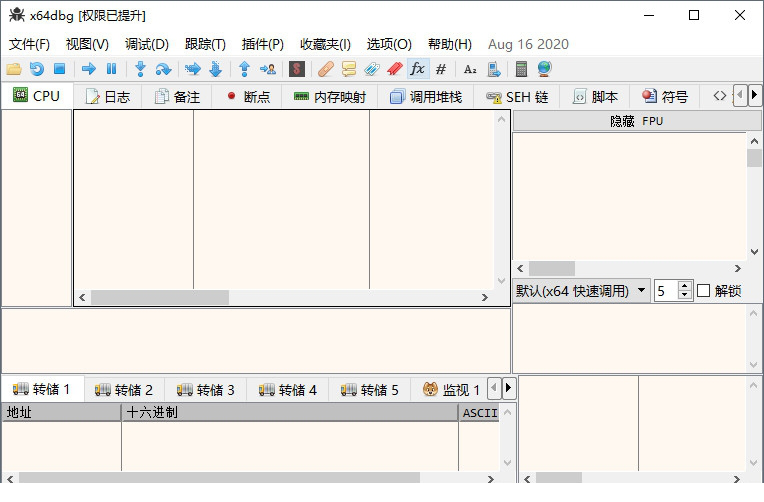Click the Trace Over icon
Screen dimensions: 764x502
coord(215,69)
